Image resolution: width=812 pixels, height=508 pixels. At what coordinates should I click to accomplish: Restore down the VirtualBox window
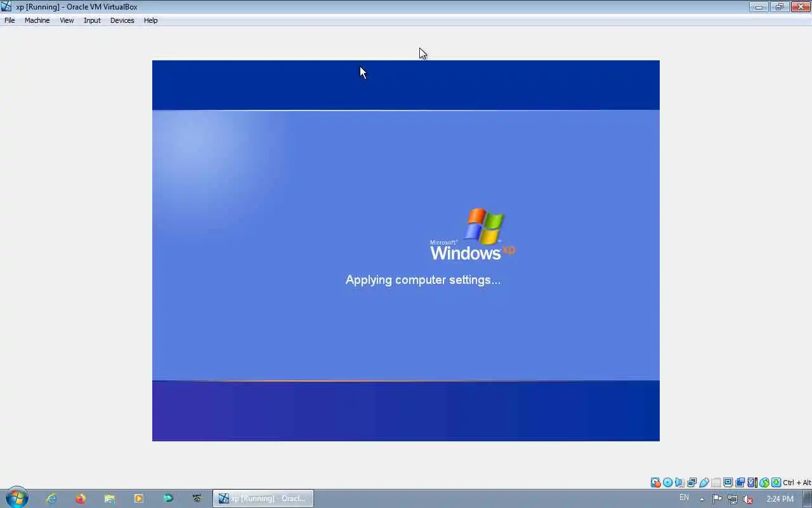779,7
